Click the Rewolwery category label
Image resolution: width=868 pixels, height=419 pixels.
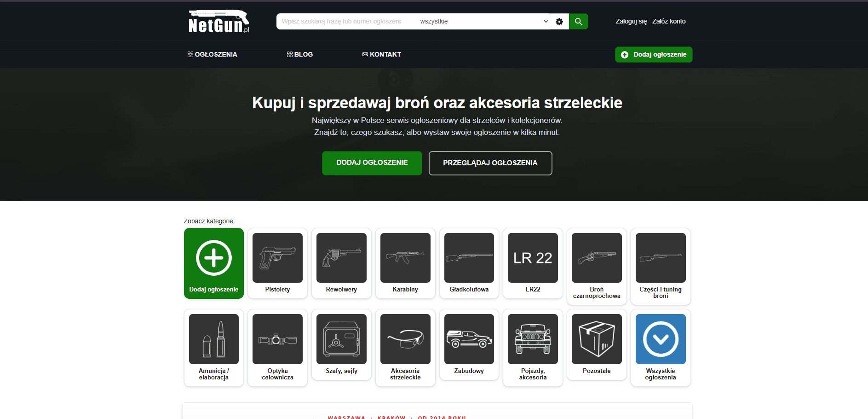(341, 290)
